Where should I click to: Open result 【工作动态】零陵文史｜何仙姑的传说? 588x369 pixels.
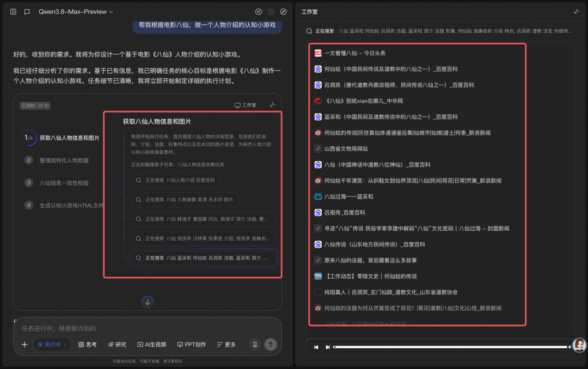371,276
